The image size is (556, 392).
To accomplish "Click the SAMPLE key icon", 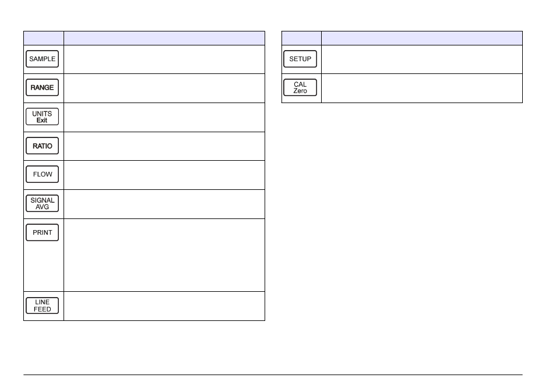I will pyautogui.click(x=42, y=59).
